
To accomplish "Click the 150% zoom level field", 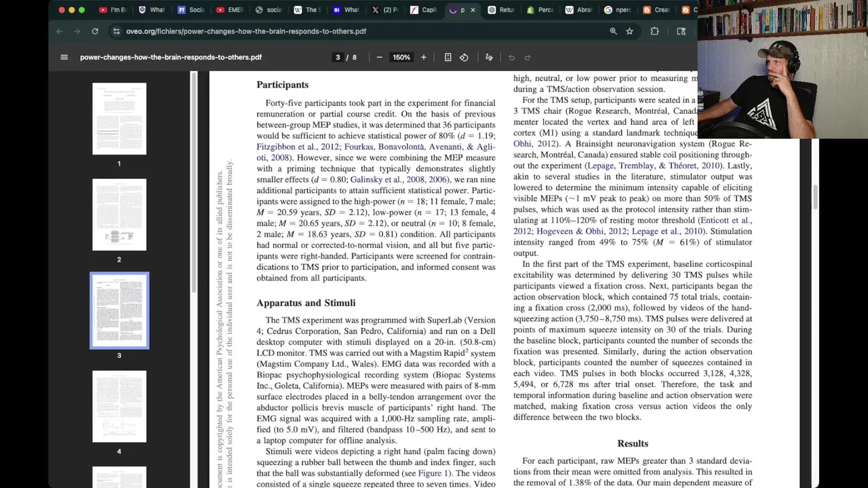I will (x=401, y=58).
